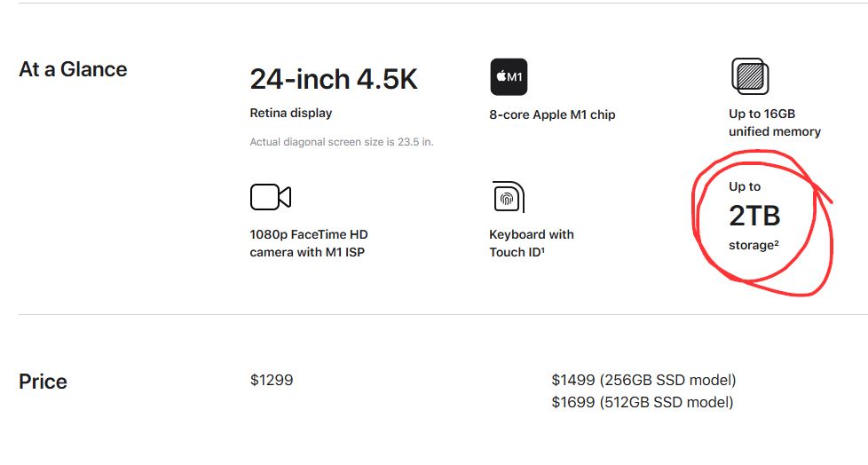Click the 8-core Apple M1 chip text

552,114
